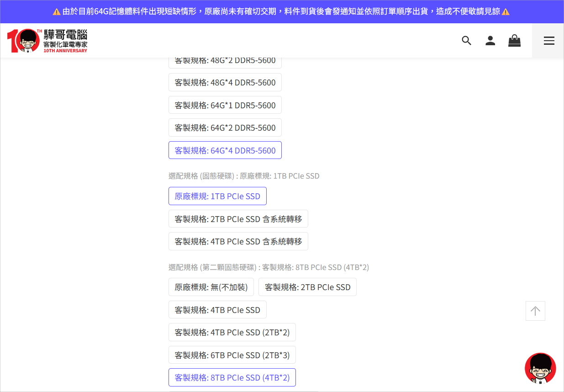Open the shopping bag cart

click(514, 41)
